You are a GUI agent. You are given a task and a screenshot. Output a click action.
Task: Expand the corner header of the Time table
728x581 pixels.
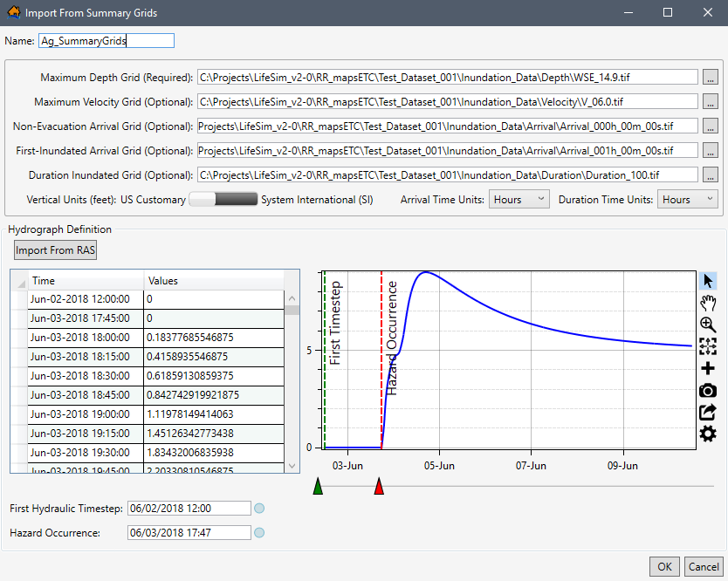coord(19,281)
